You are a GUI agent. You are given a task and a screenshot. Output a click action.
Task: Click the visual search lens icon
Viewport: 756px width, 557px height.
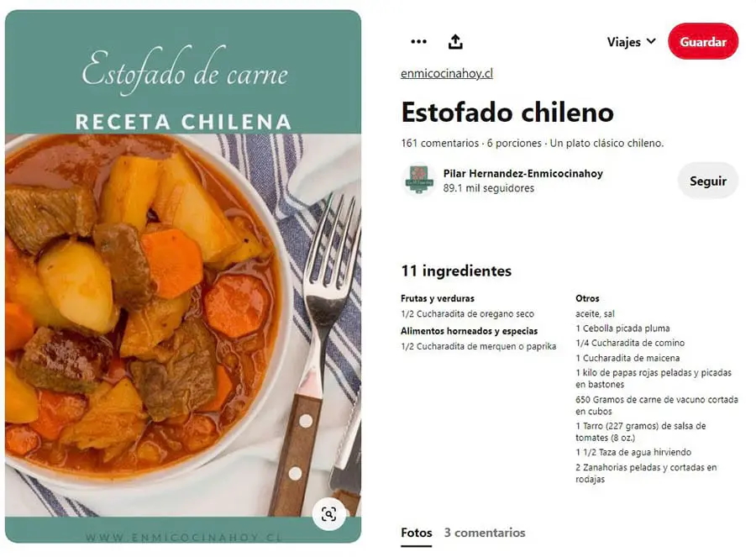tap(328, 514)
